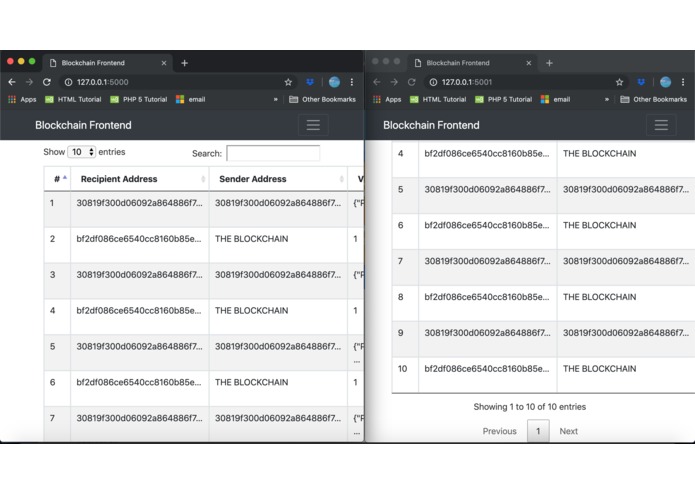Sort by the Recipient Address column
The width and height of the screenshot is (695, 494).
(x=140, y=179)
